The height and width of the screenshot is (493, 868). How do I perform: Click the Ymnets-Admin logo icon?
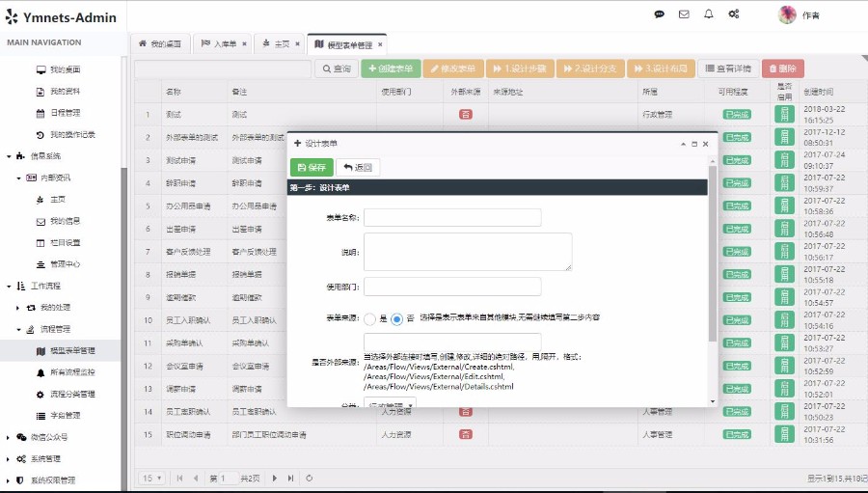pyautogui.click(x=12, y=17)
